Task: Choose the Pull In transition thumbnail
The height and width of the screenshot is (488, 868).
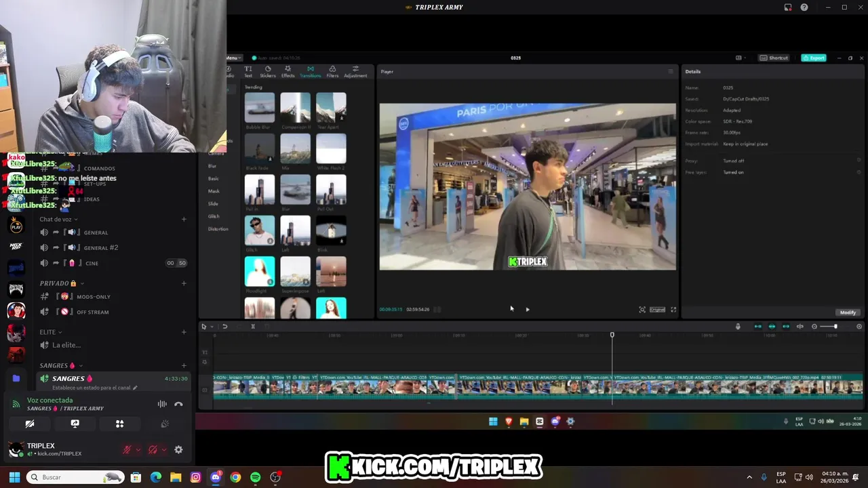Action: click(259, 190)
